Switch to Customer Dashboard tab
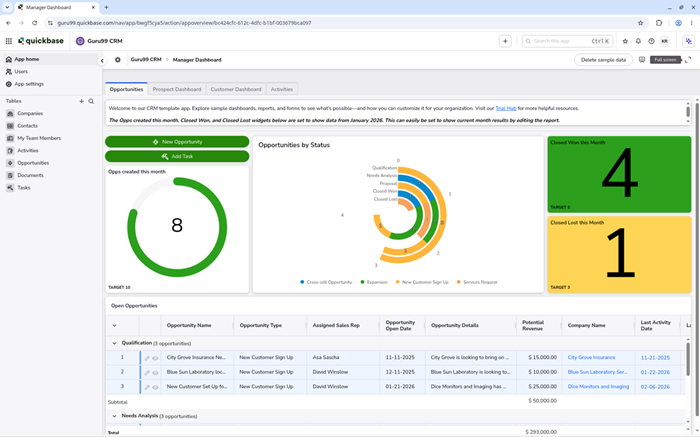This screenshot has width=700, height=437. tap(236, 89)
